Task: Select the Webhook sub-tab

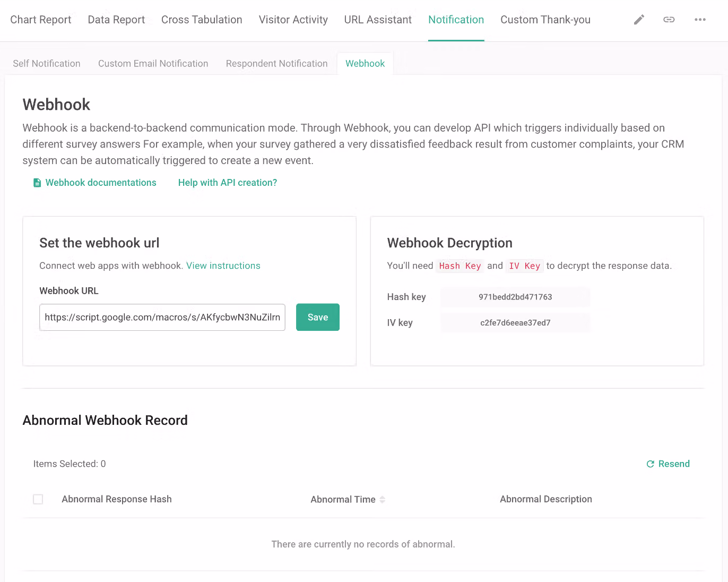Action: [x=365, y=63]
